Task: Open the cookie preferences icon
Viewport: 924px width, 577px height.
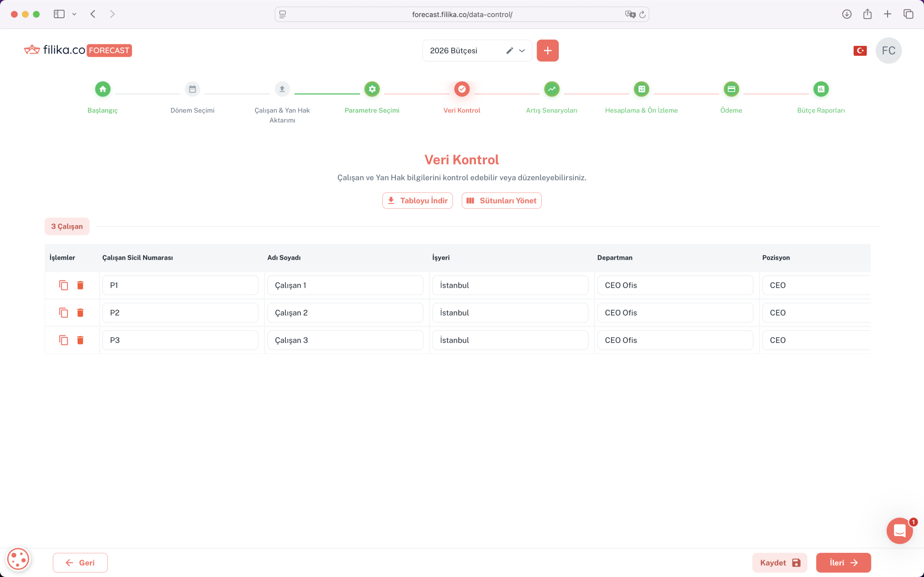Action: coord(18,559)
